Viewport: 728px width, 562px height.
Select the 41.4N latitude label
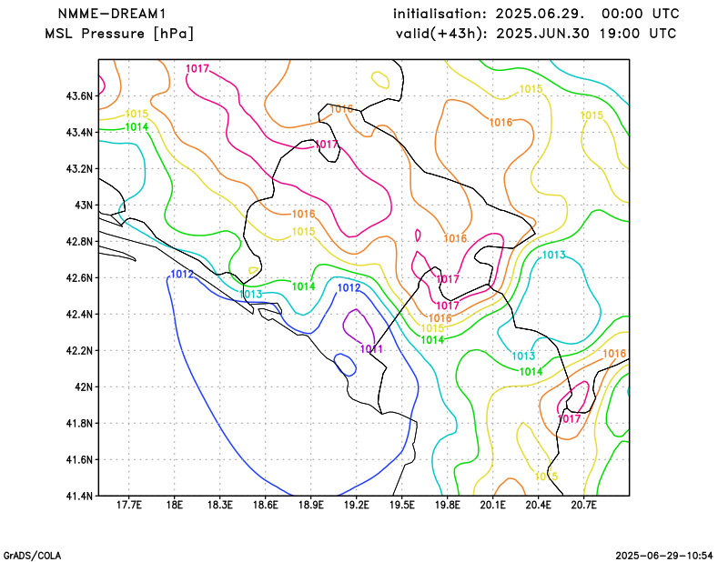pyautogui.click(x=79, y=496)
